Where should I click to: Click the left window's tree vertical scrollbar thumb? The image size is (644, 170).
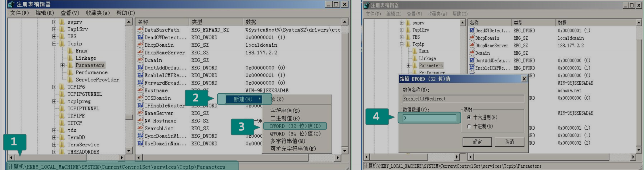pyautogui.click(x=129, y=117)
